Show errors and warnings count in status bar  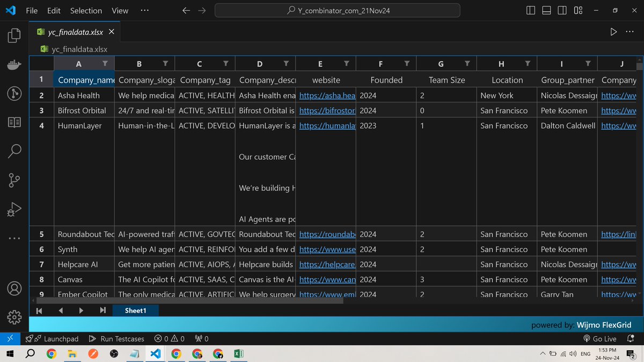[x=169, y=339]
